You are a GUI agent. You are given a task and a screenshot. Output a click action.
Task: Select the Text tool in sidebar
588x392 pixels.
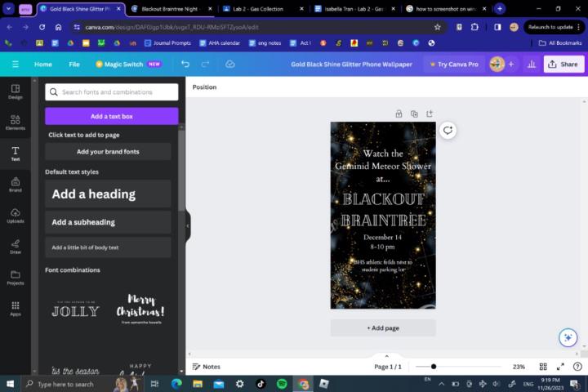coord(16,154)
